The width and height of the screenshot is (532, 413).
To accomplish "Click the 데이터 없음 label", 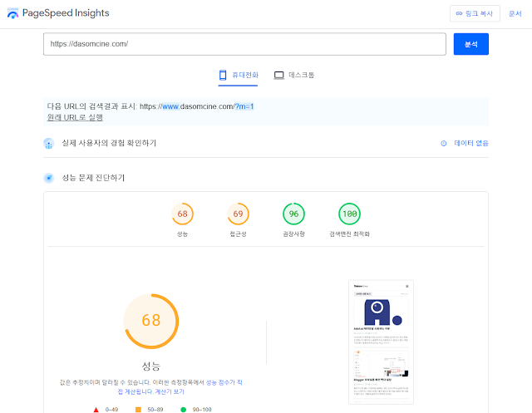I will click(471, 144).
